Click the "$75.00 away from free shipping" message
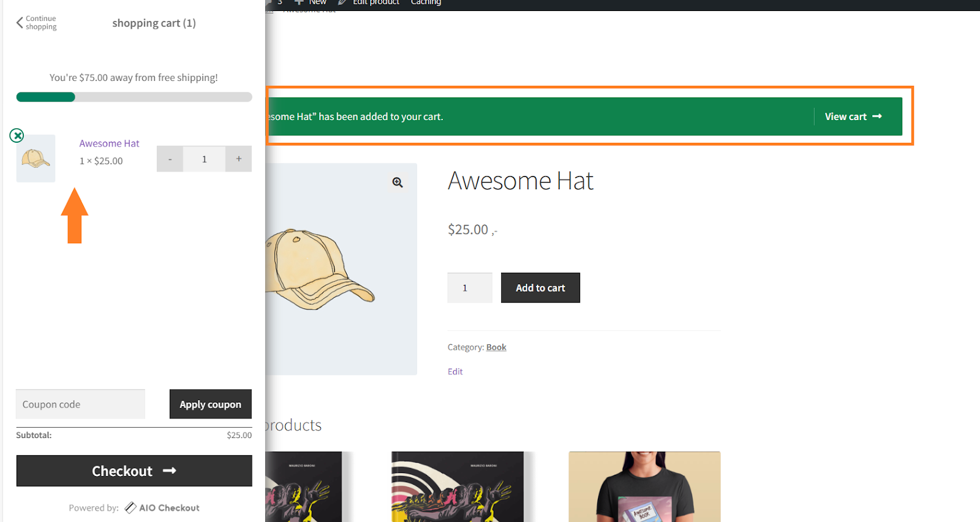The width and height of the screenshot is (980, 522). pos(134,78)
